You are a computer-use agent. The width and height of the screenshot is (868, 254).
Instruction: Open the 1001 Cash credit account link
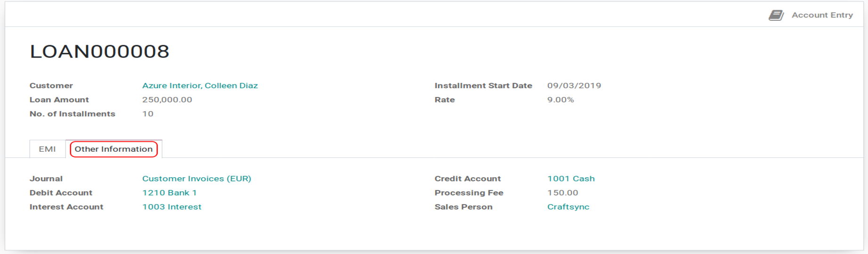(x=570, y=179)
